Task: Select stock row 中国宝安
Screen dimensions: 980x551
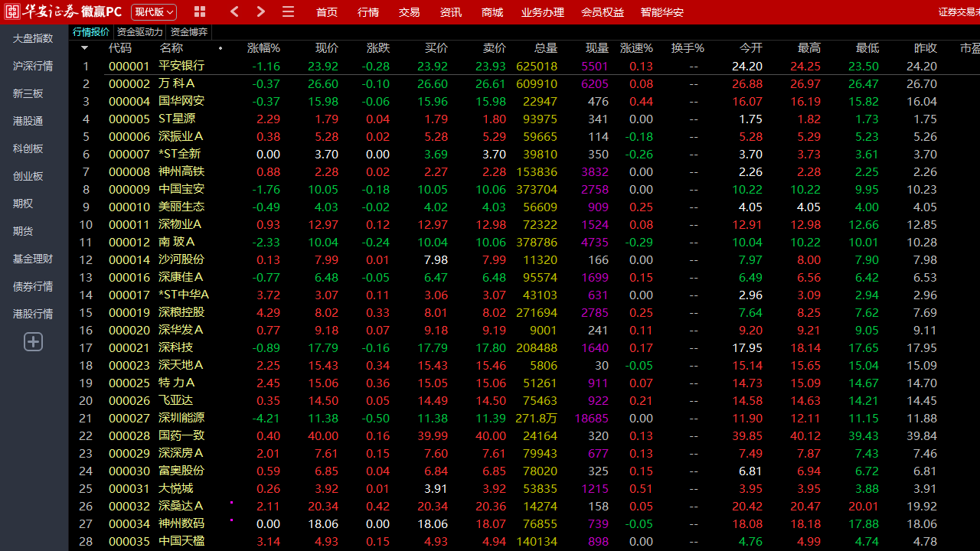Action: (x=524, y=189)
